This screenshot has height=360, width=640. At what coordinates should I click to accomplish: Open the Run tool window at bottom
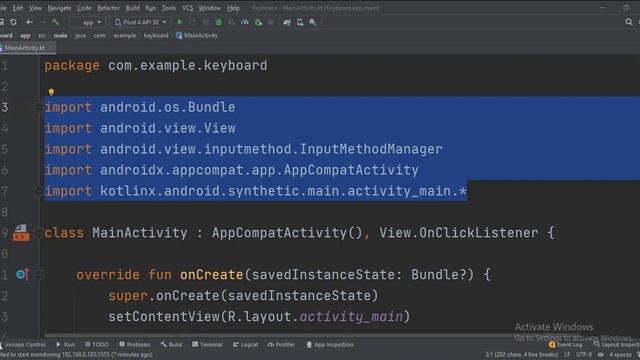[66, 344]
